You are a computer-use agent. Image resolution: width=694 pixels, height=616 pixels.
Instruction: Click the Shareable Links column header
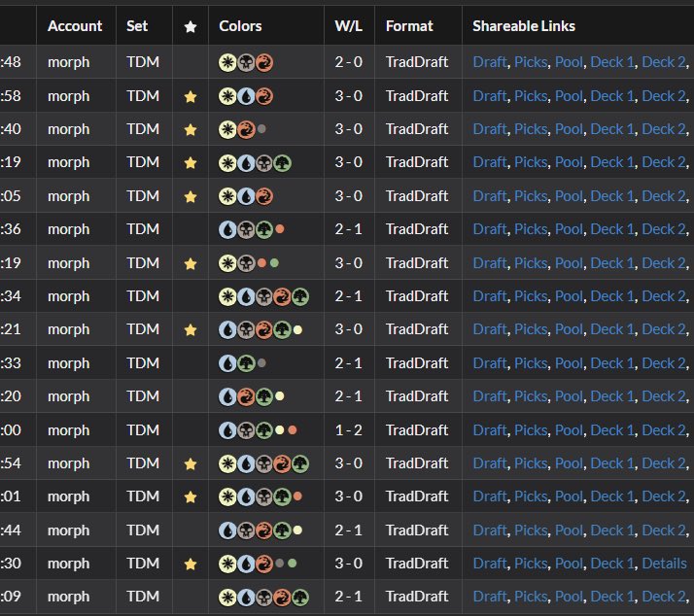(x=524, y=26)
